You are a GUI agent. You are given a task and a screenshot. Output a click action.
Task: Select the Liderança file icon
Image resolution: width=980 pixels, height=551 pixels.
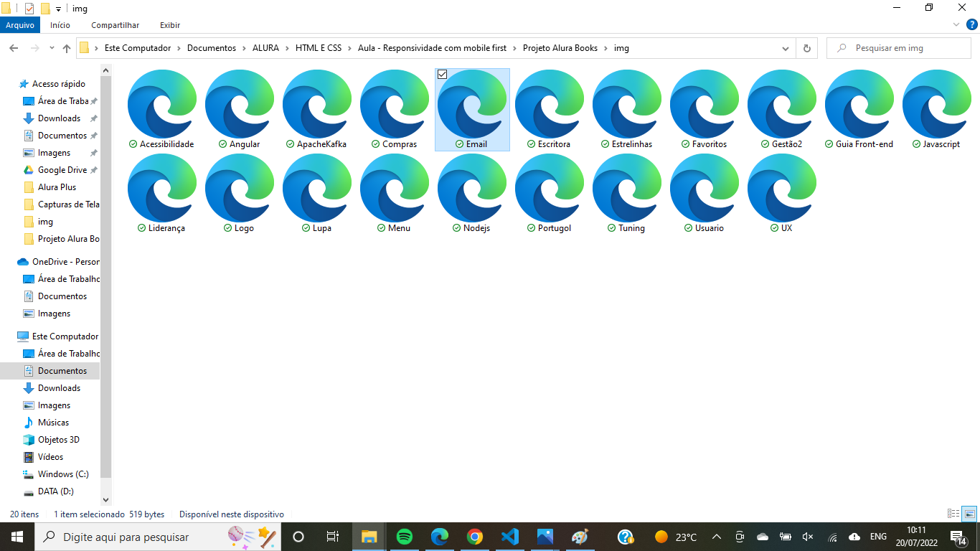[162, 188]
